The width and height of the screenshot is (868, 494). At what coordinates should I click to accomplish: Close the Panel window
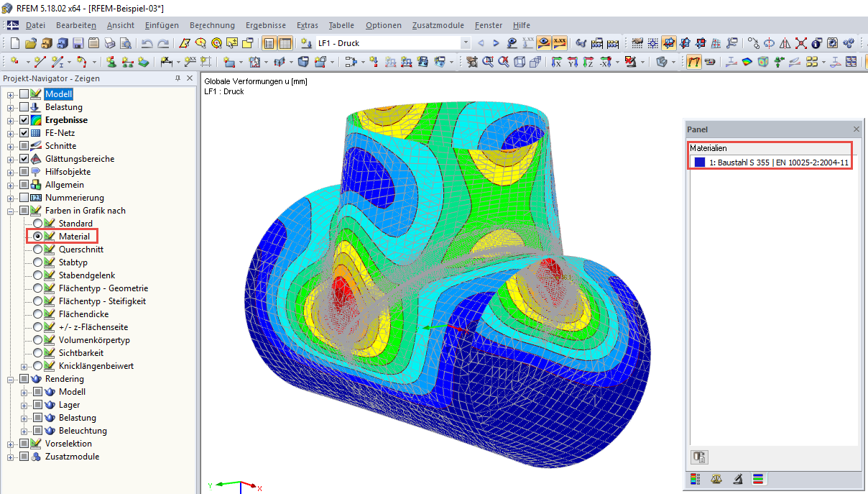click(856, 129)
